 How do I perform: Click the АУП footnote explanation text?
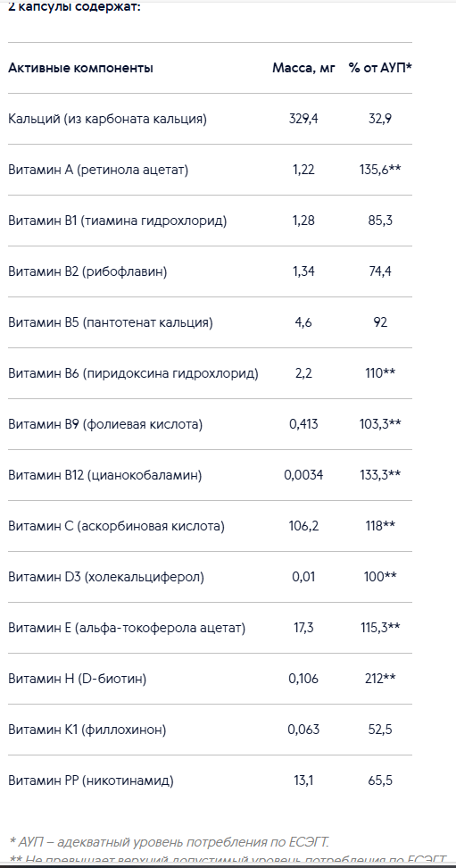coord(170,842)
